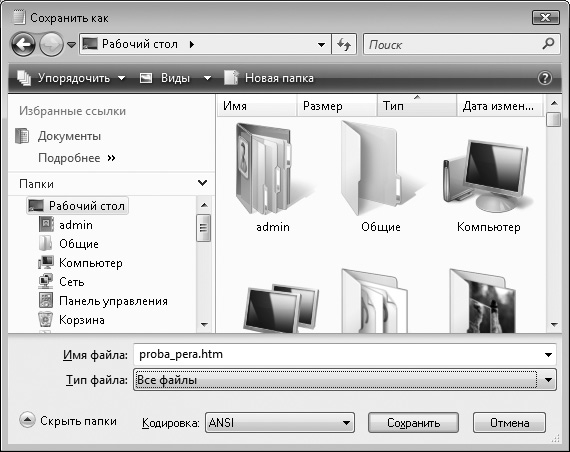Open the Виды views menu
This screenshot has width=570, height=452.
175,78
